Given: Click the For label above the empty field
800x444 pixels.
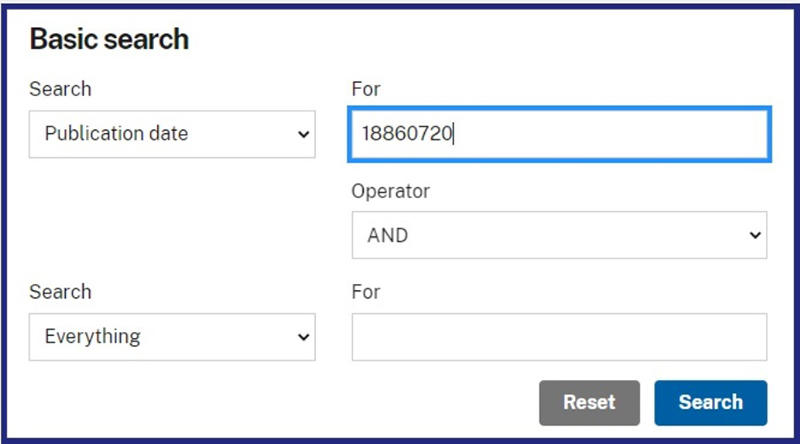Looking at the screenshot, I should click(366, 292).
